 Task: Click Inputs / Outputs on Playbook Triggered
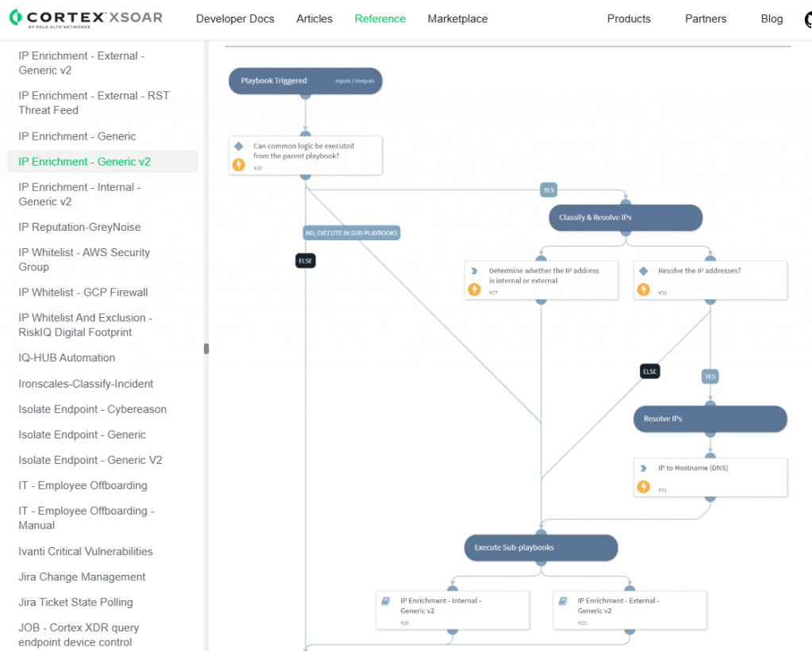click(x=354, y=81)
